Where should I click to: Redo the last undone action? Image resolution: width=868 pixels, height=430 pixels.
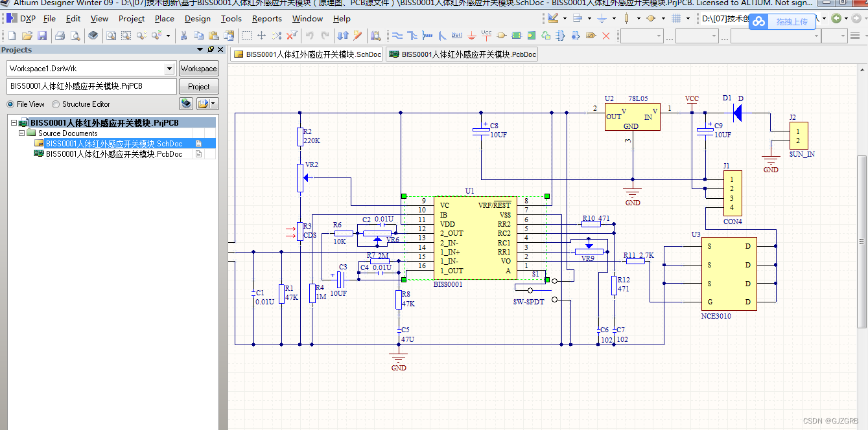point(324,36)
